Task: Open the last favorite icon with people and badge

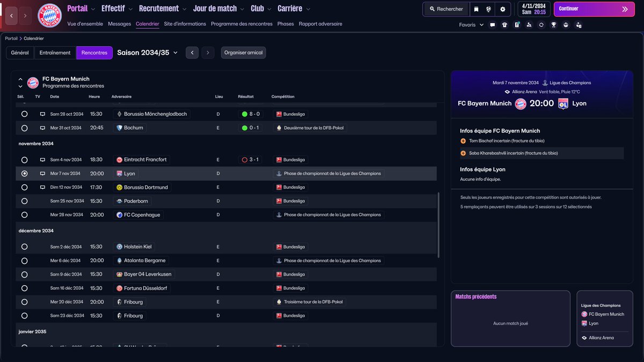Action: coord(579,25)
